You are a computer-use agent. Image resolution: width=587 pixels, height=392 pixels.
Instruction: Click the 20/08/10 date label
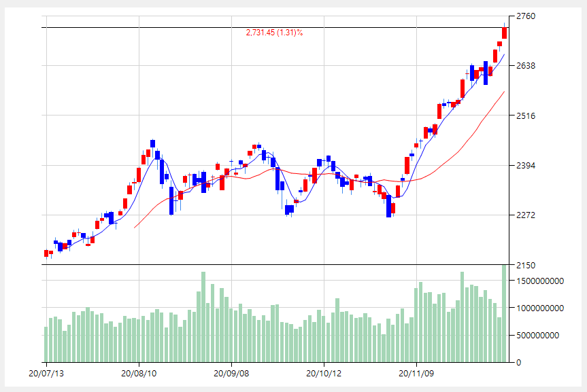click(139, 373)
